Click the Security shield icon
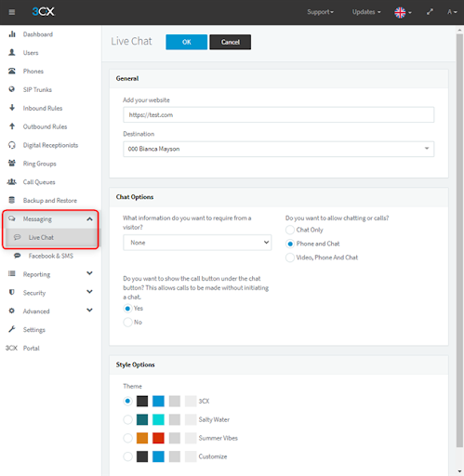 click(x=12, y=292)
